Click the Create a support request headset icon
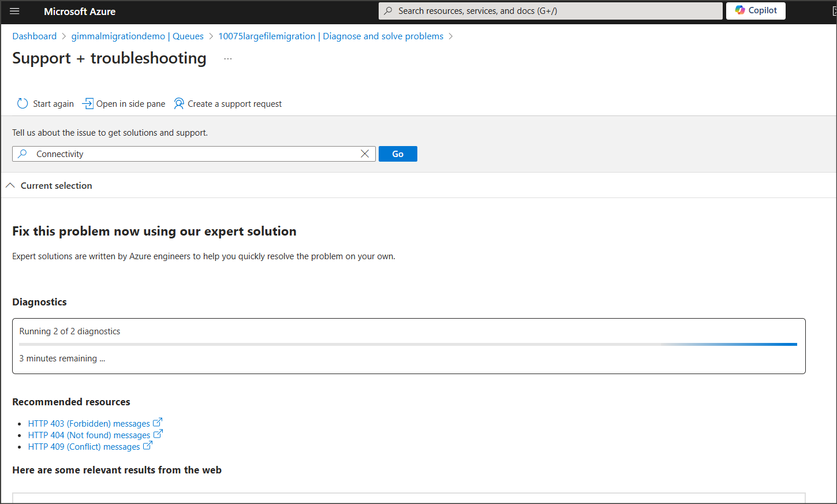The image size is (837, 504). point(178,103)
